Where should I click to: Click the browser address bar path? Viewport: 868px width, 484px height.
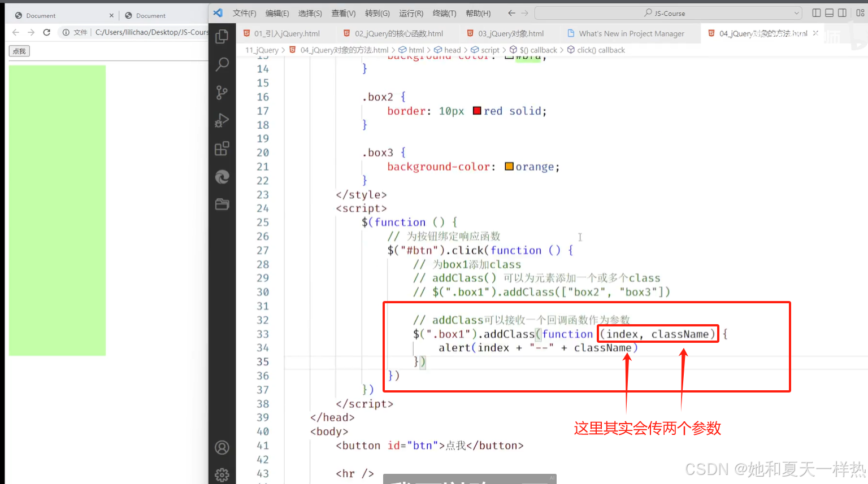[151, 32]
